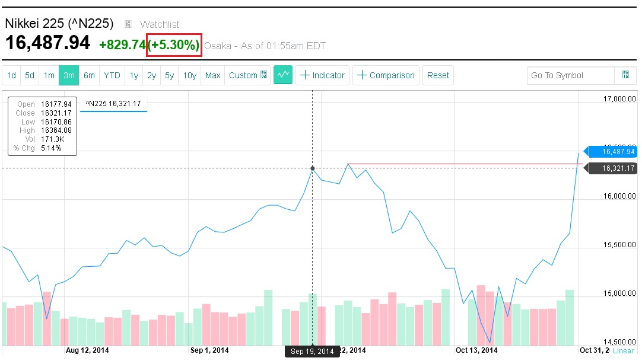Viewport: 642px width, 364px height.
Task: Click the Watchlist star icon
Action: tap(128, 24)
